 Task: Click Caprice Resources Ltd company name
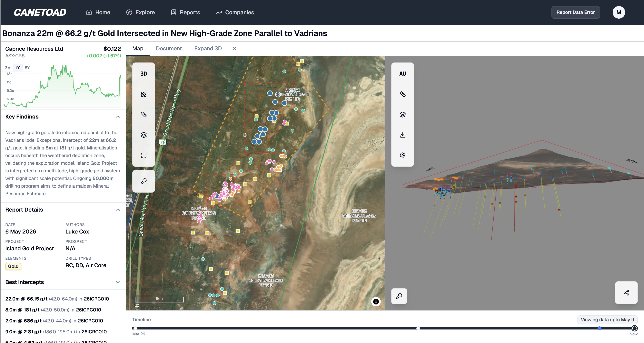pyautogui.click(x=34, y=49)
